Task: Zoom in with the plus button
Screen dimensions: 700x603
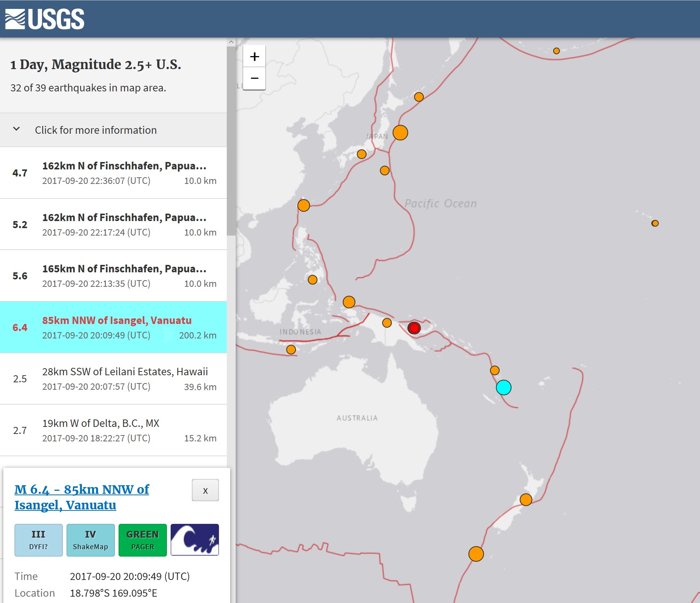Action: coord(254,56)
